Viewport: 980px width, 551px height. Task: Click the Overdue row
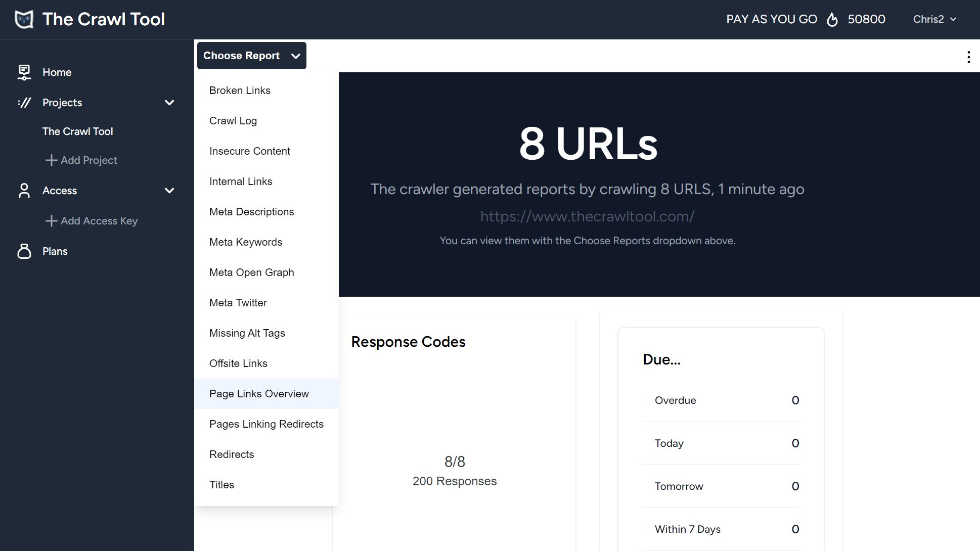point(721,400)
